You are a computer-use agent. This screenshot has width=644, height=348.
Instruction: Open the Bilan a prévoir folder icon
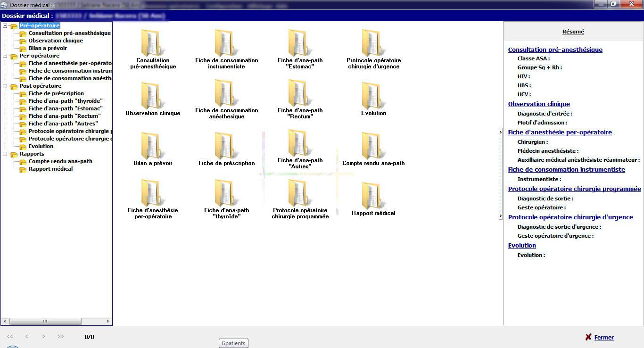point(153,146)
